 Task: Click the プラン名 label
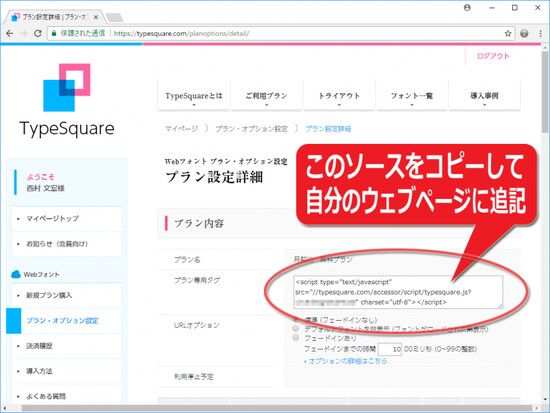click(x=187, y=260)
